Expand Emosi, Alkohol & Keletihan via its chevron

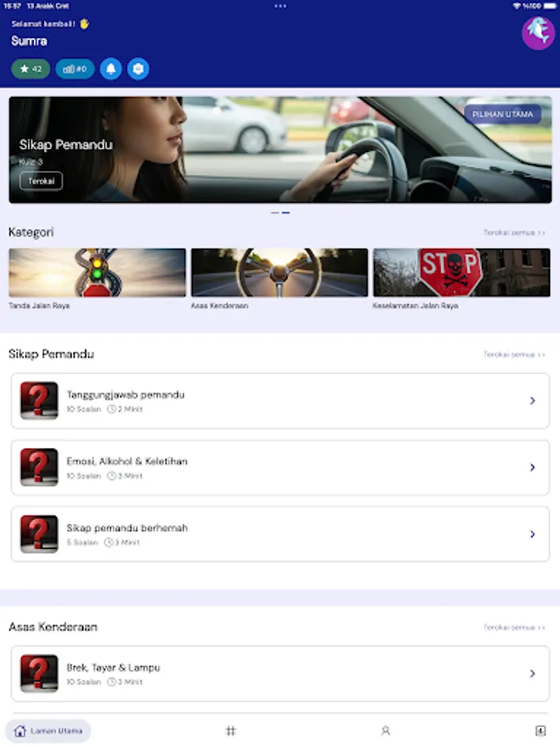tap(533, 468)
